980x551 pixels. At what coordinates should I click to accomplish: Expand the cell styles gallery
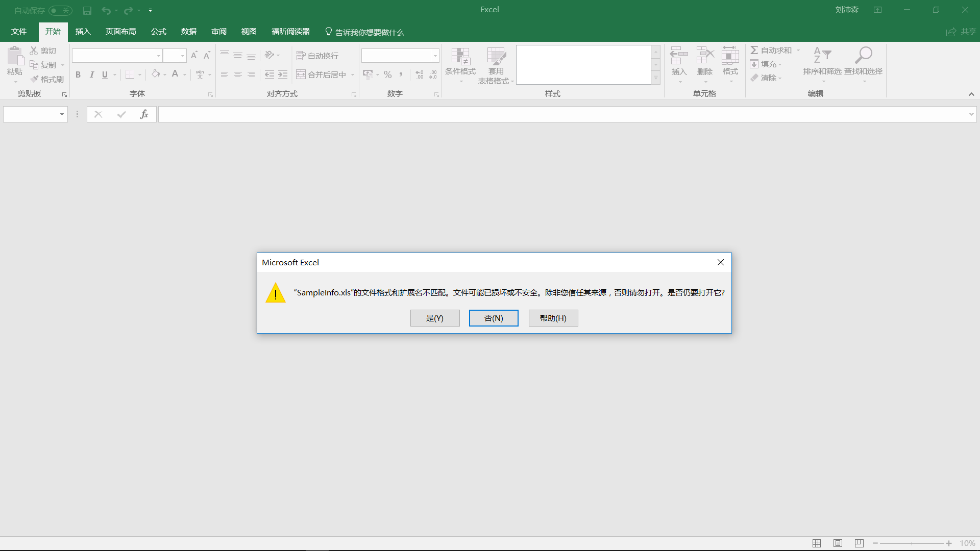click(x=656, y=78)
